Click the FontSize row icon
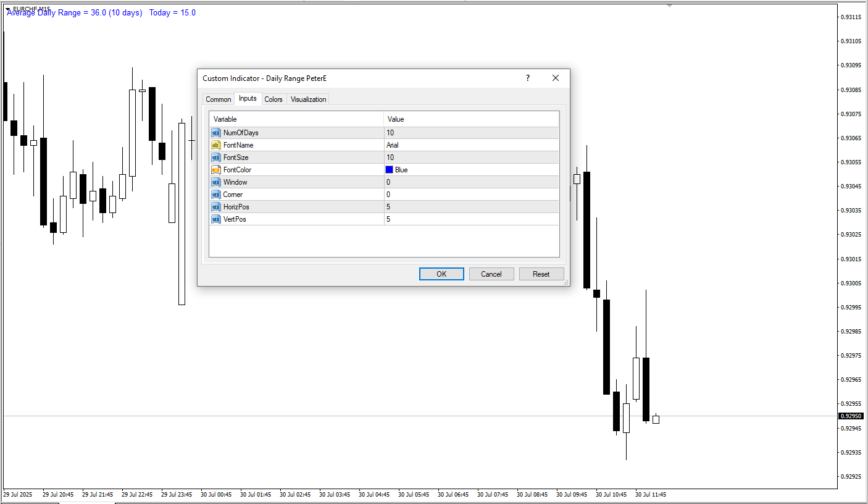 click(x=215, y=157)
